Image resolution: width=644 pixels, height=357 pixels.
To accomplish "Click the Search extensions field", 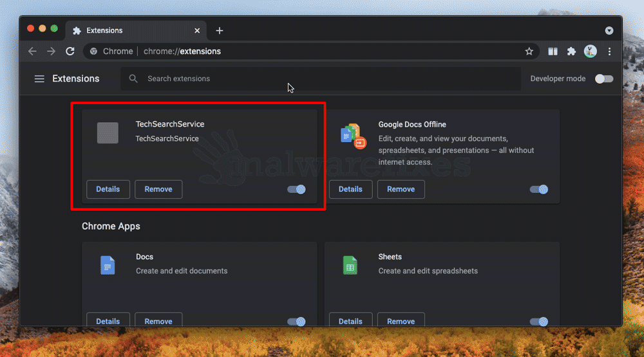I will coord(320,78).
